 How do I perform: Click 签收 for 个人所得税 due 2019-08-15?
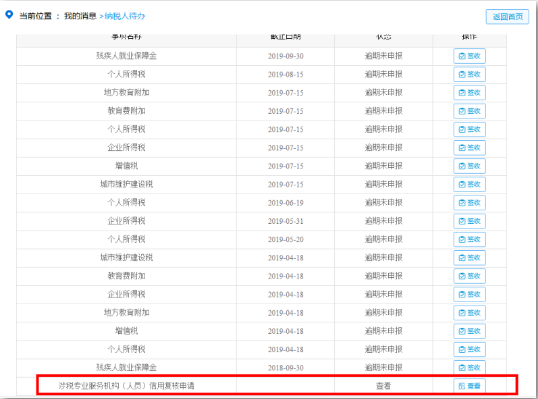[469, 74]
